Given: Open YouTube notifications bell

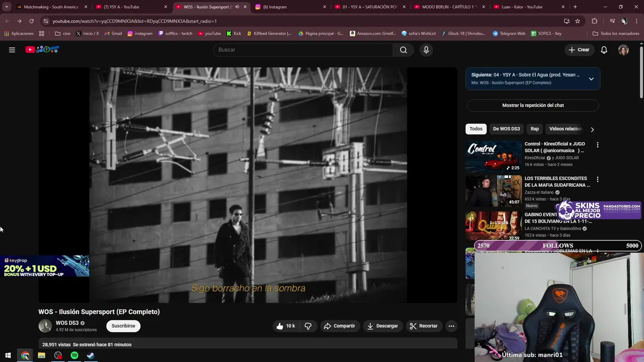Looking at the screenshot, I should tap(604, 50).
